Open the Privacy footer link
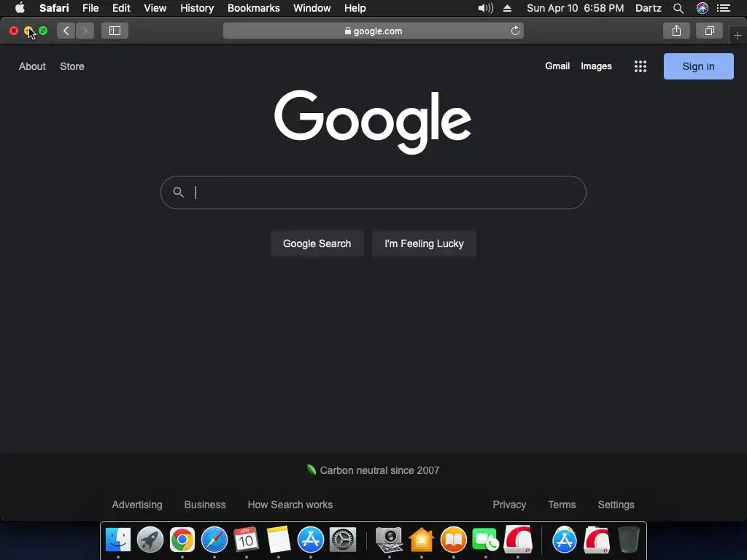Viewport: 747px width, 560px height. point(509,505)
